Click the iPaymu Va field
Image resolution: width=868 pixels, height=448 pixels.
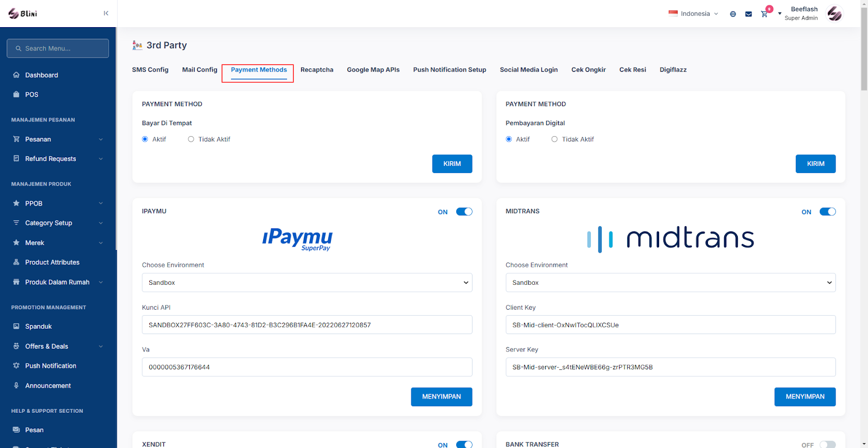[x=307, y=367]
